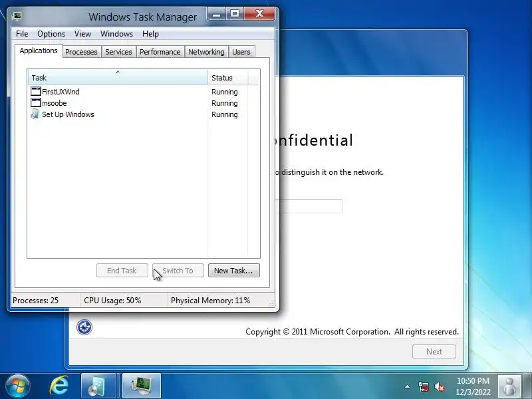Viewport: 532px width, 399px height.
Task: Select the FirstUXWnd task row text
Action: [61, 92]
